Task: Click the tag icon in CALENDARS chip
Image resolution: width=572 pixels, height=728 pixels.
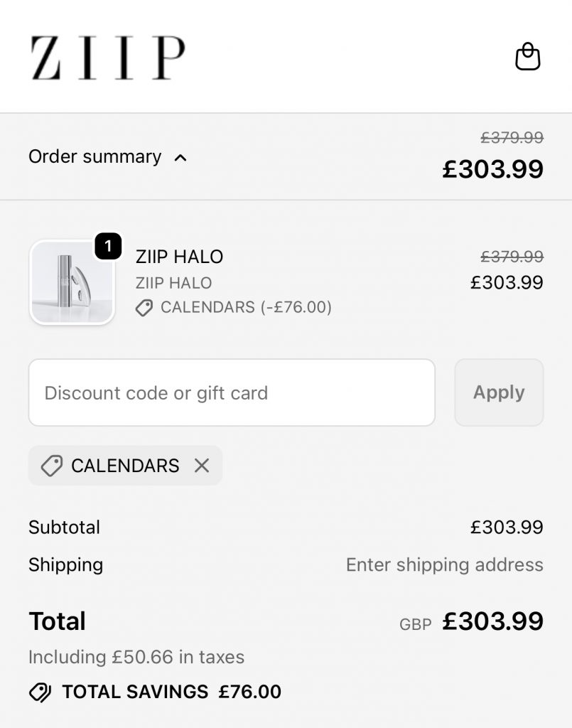Action: click(x=51, y=466)
